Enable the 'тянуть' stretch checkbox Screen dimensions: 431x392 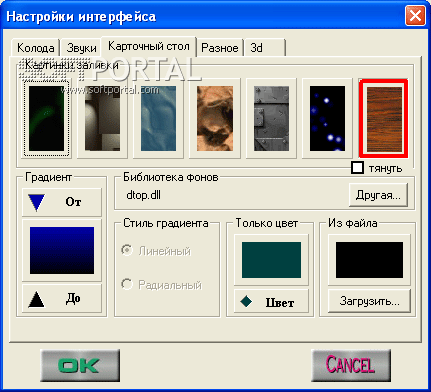(357, 168)
